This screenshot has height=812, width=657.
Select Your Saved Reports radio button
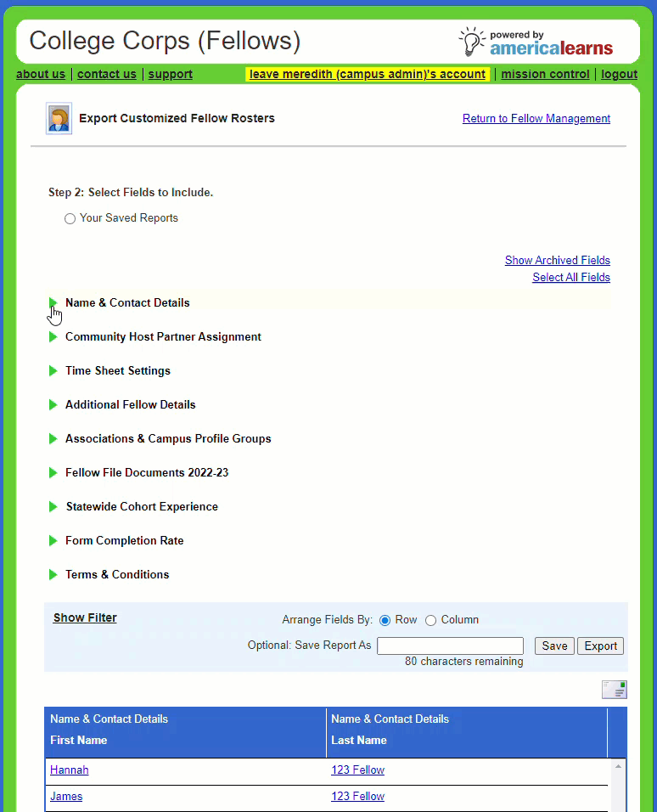click(x=70, y=219)
